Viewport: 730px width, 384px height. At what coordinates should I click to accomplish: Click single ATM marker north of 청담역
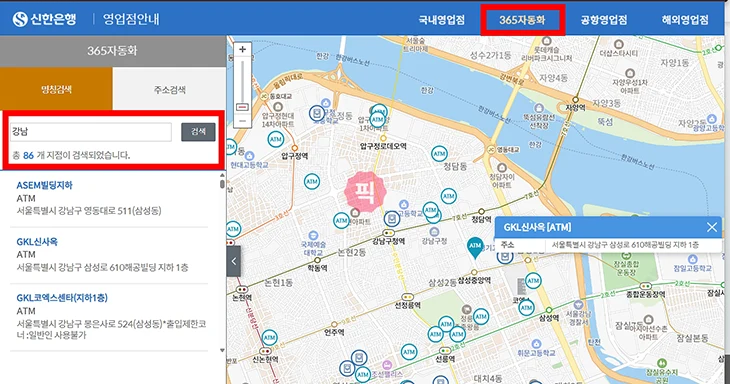(448, 196)
